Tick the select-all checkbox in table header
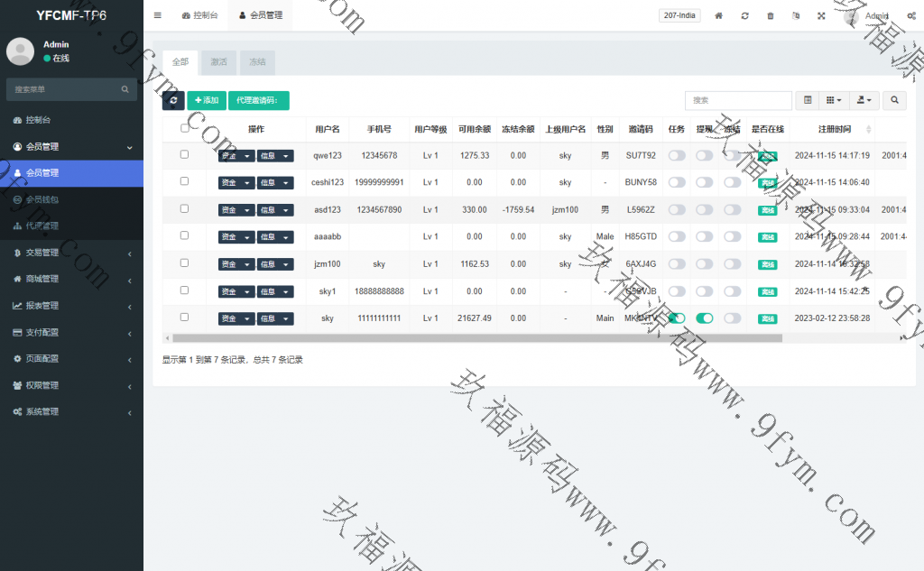Viewport: 924px width, 571px height. (x=185, y=128)
